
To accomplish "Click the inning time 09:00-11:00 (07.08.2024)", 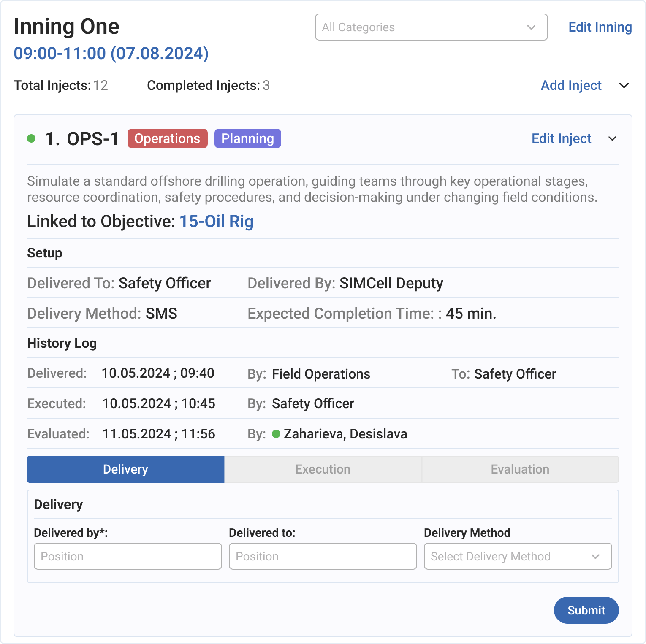I will (111, 54).
